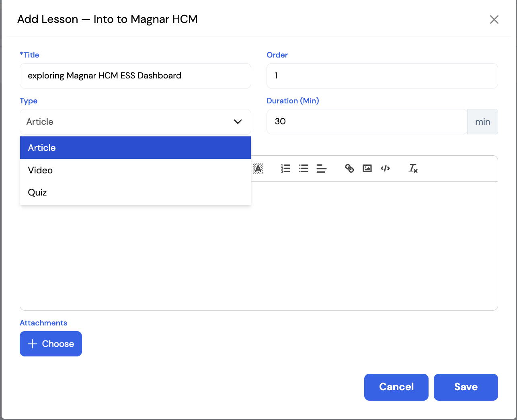517x420 pixels.
Task: Cancel adding the lesson
Action: click(396, 387)
